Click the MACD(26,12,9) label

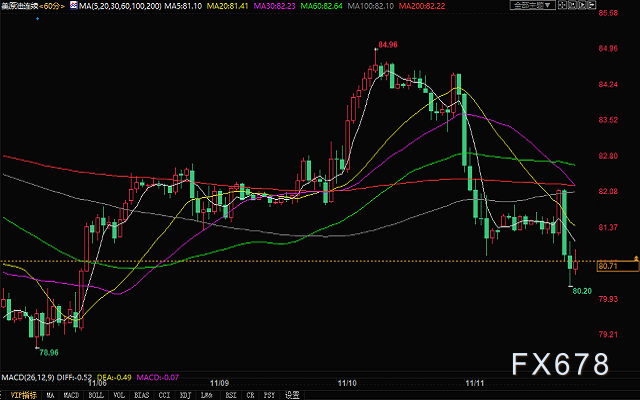pos(28,378)
